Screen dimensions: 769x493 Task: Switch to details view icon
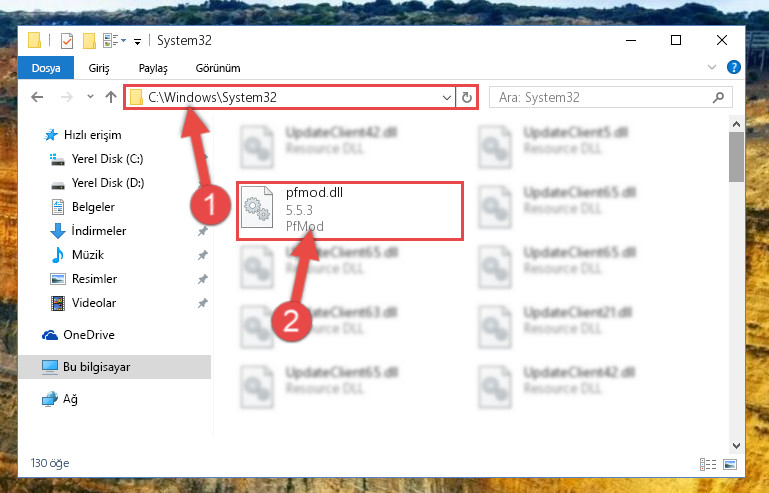coord(708,464)
